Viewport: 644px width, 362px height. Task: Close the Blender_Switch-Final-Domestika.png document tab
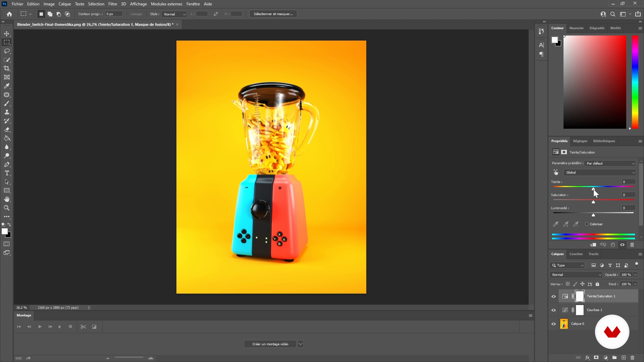tap(177, 24)
